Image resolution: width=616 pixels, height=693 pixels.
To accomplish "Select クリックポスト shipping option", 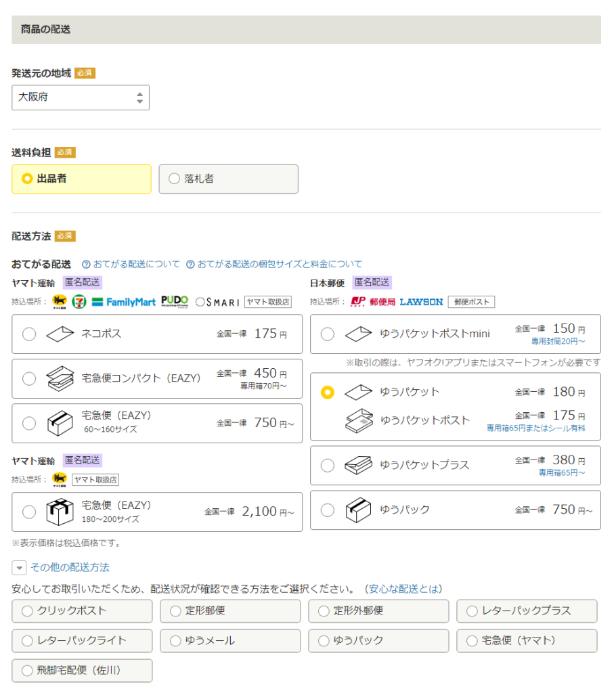I will [x=83, y=611].
